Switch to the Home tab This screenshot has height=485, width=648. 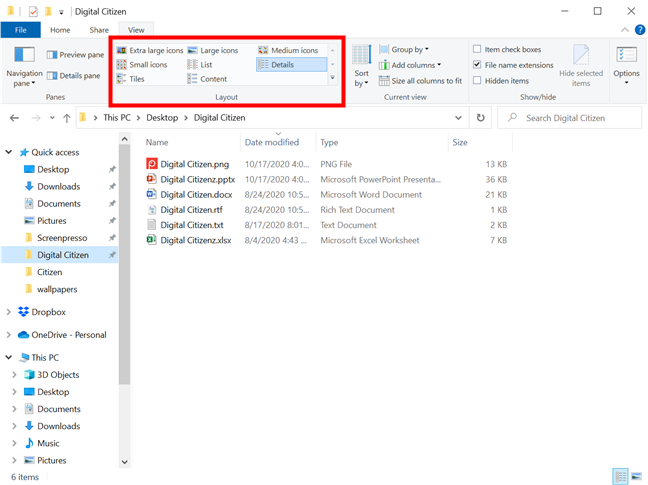point(60,30)
